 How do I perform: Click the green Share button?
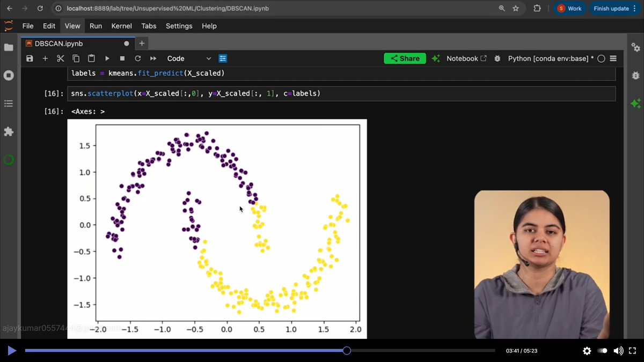coord(405,58)
